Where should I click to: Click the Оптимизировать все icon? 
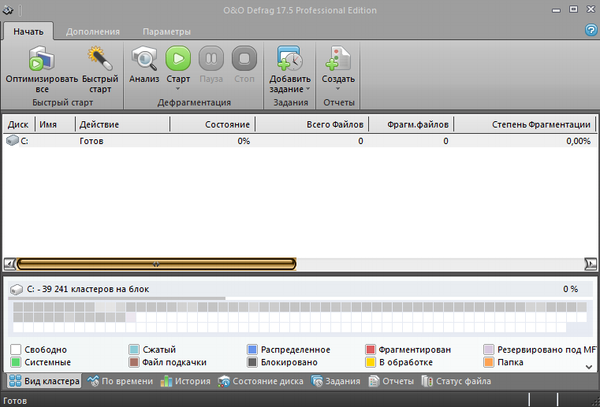pos(43,58)
